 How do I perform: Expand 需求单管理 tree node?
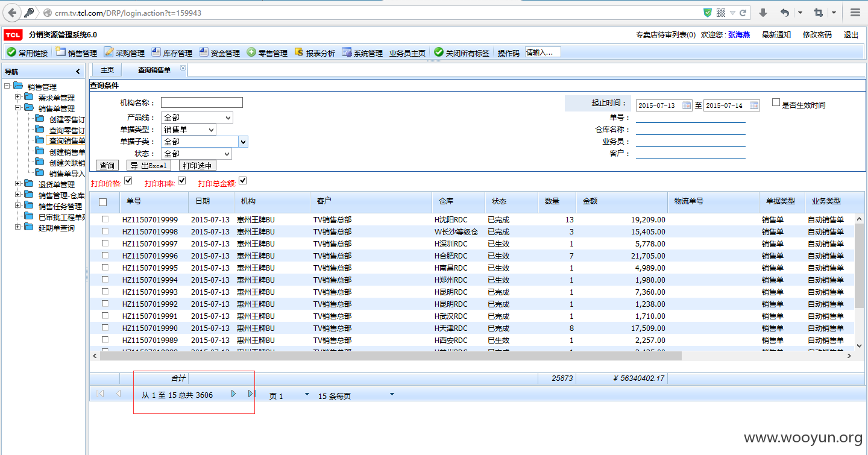[18, 97]
